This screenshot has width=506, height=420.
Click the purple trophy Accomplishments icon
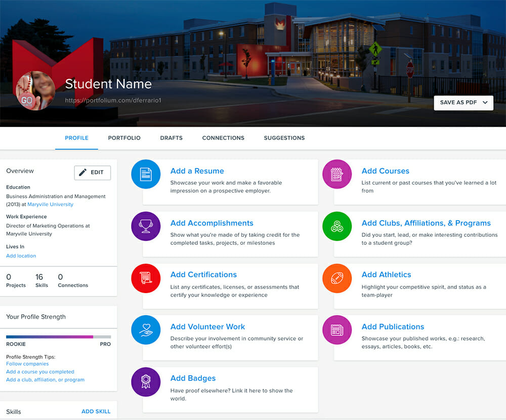tap(146, 226)
